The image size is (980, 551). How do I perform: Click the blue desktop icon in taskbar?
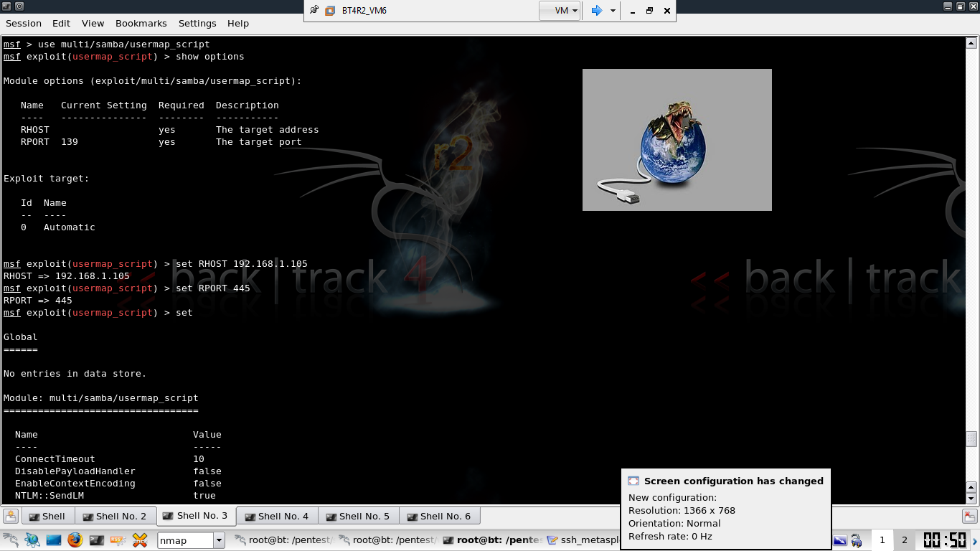[x=55, y=540]
